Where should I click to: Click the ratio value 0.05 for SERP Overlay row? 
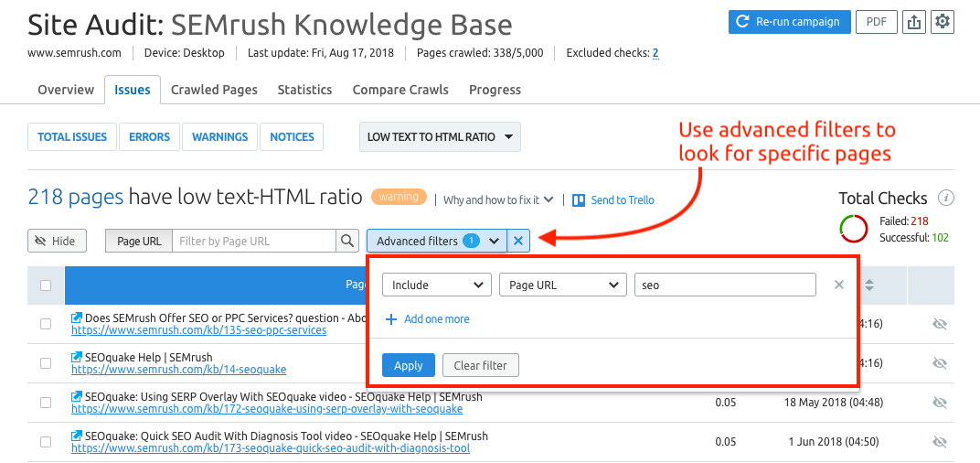click(726, 403)
